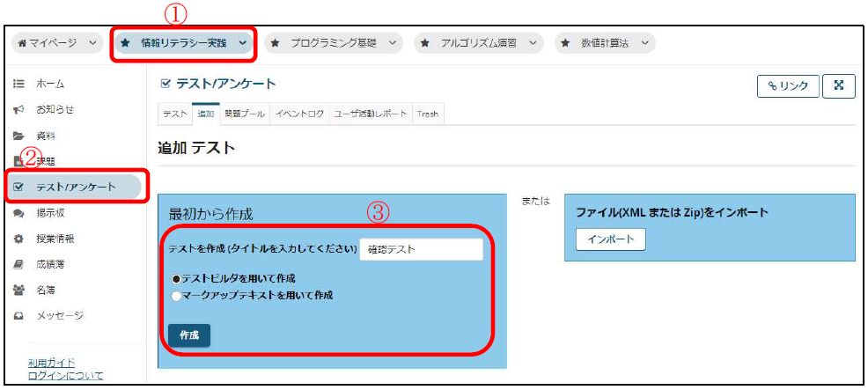This screenshot has width=868, height=390.
Task: Open the 利用ガイド link
Action: point(51,363)
